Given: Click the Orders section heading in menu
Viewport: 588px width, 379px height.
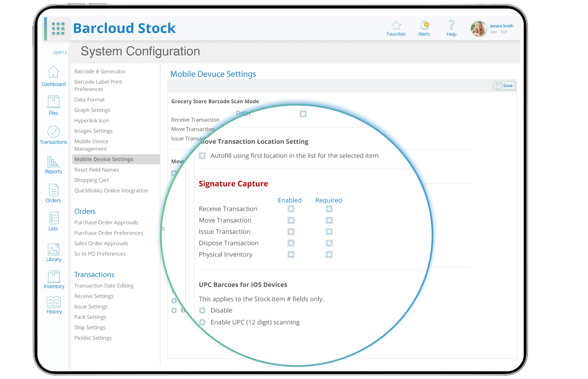Looking at the screenshot, I should pos(85,211).
